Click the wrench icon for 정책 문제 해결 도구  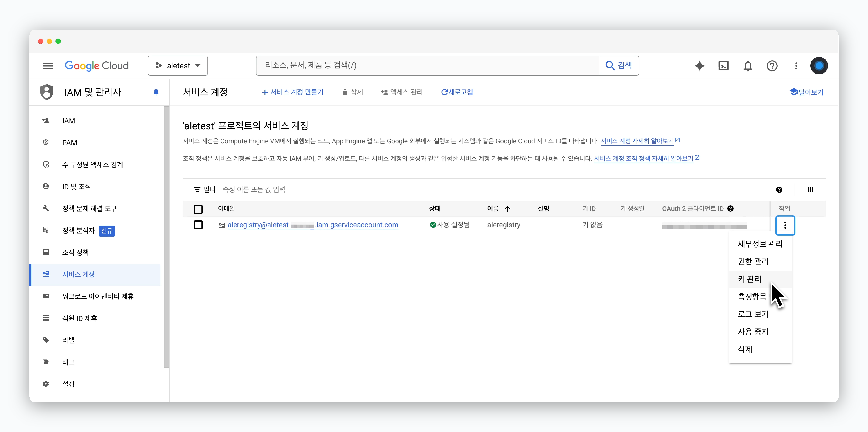tap(46, 208)
